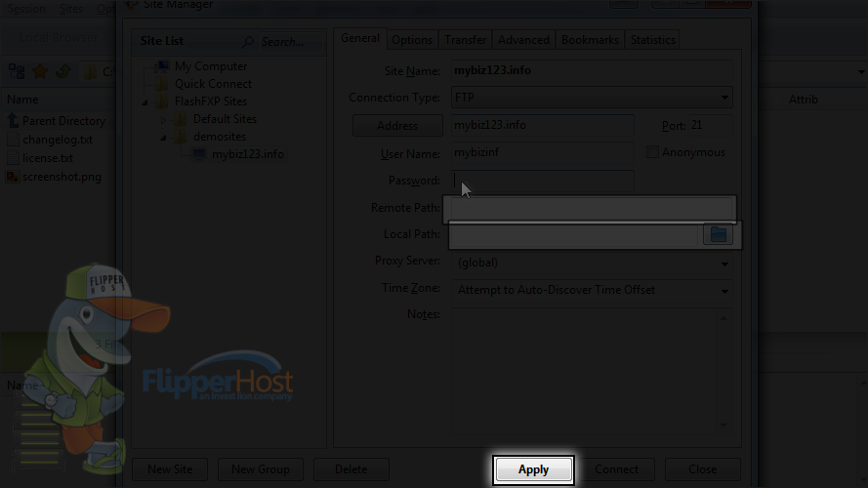This screenshot has height=488, width=868.
Task: Switch to the Options tab
Action: (412, 40)
